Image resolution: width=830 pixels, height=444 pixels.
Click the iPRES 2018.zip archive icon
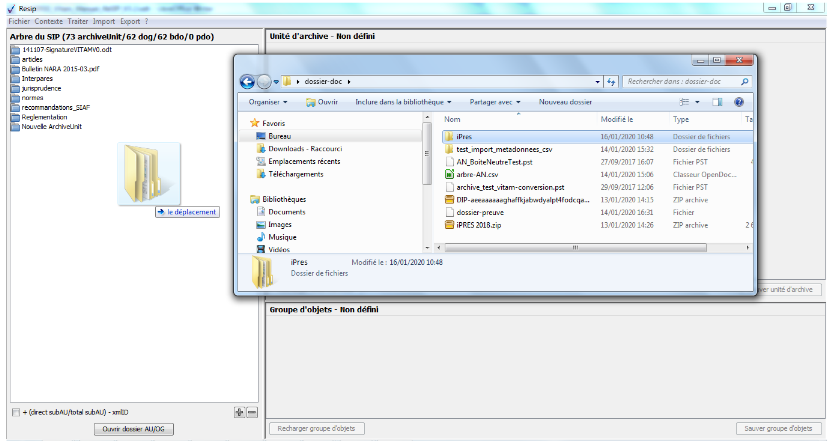(450, 225)
